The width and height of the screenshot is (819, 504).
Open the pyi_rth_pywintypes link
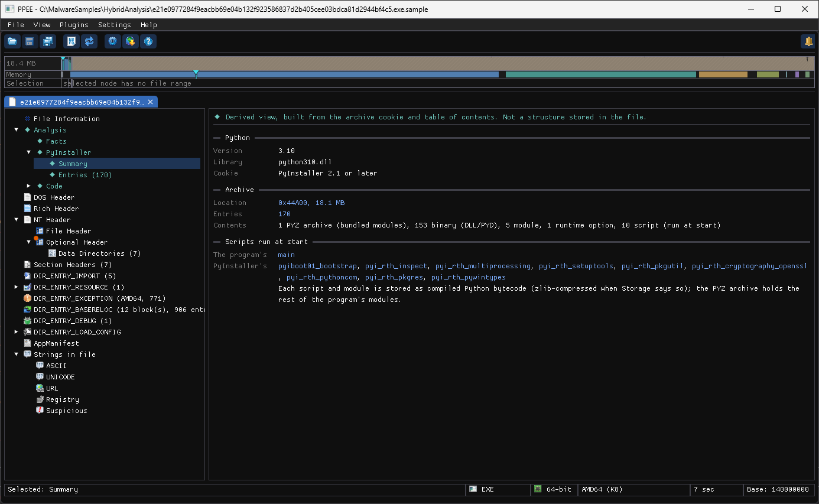[x=469, y=277]
